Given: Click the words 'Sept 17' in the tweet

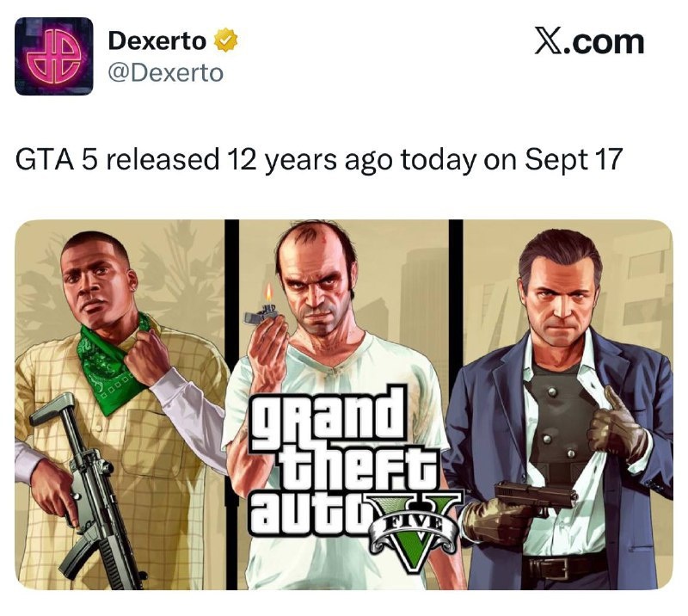Looking at the screenshot, I should pyautogui.click(x=574, y=159).
